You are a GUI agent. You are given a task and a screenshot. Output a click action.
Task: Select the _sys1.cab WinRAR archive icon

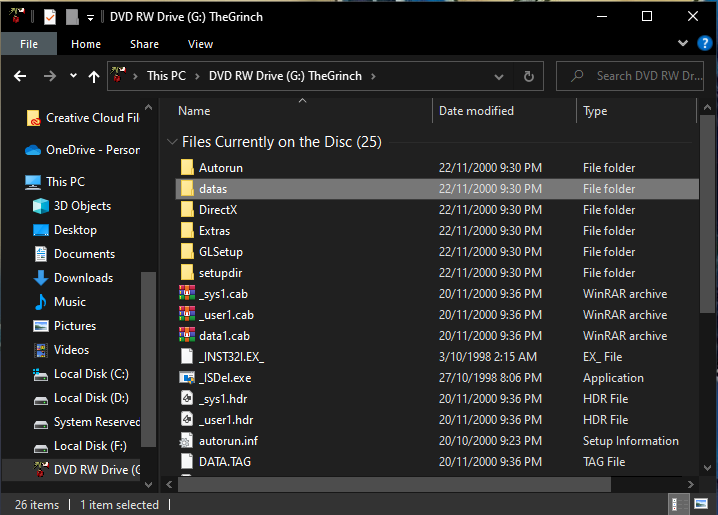tap(187, 293)
